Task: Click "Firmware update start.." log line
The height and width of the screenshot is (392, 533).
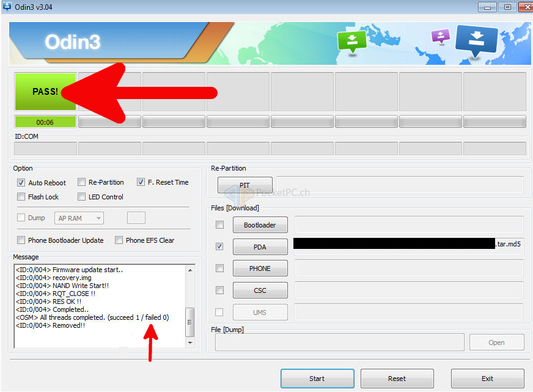Action: [x=69, y=270]
